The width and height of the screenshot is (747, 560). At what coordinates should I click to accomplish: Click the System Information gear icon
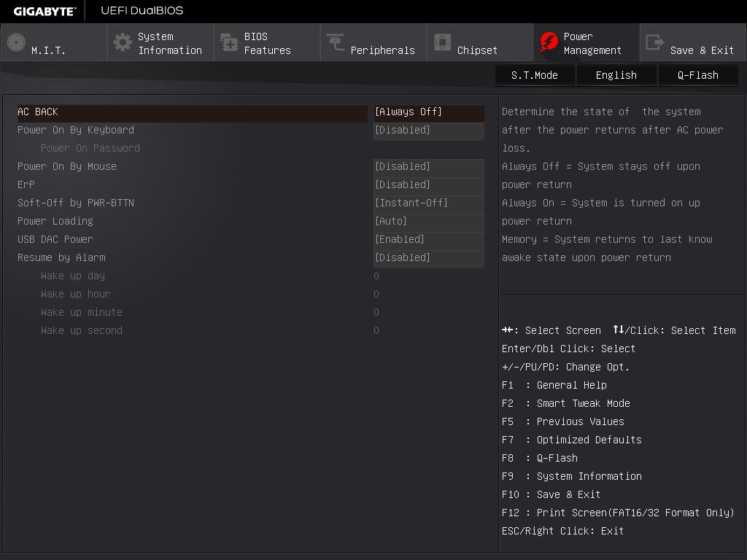(x=123, y=42)
